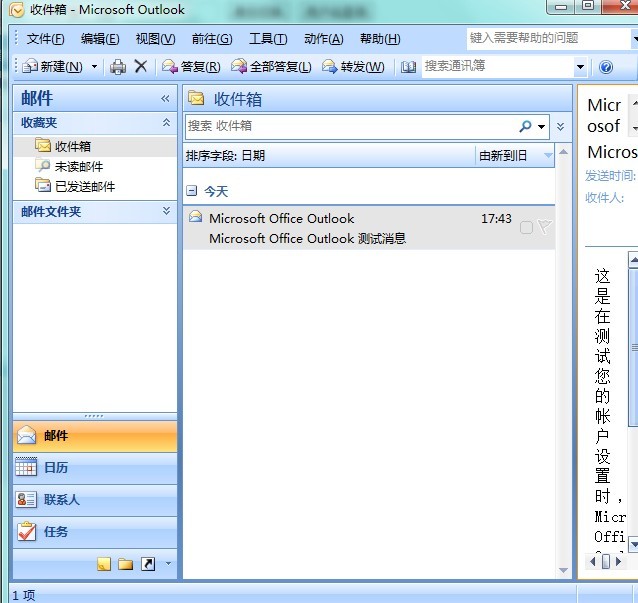The width and height of the screenshot is (638, 603).
Task: Collapse the 收藏夹 section
Action: (x=166, y=122)
